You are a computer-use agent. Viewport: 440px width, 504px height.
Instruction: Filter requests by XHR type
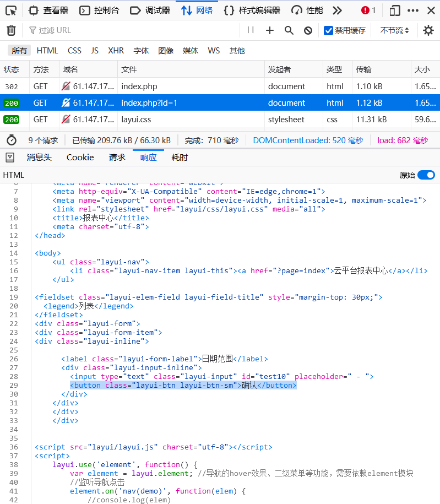116,51
